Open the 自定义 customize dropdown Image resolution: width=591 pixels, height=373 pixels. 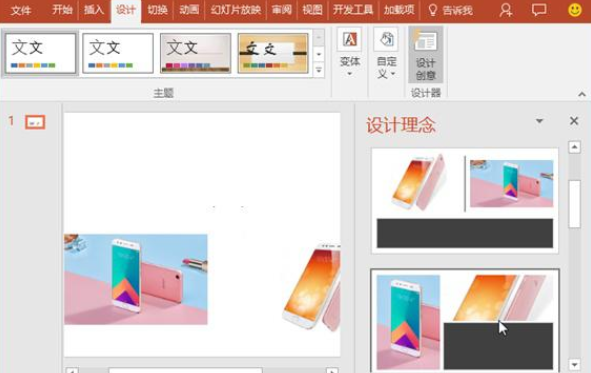386,53
